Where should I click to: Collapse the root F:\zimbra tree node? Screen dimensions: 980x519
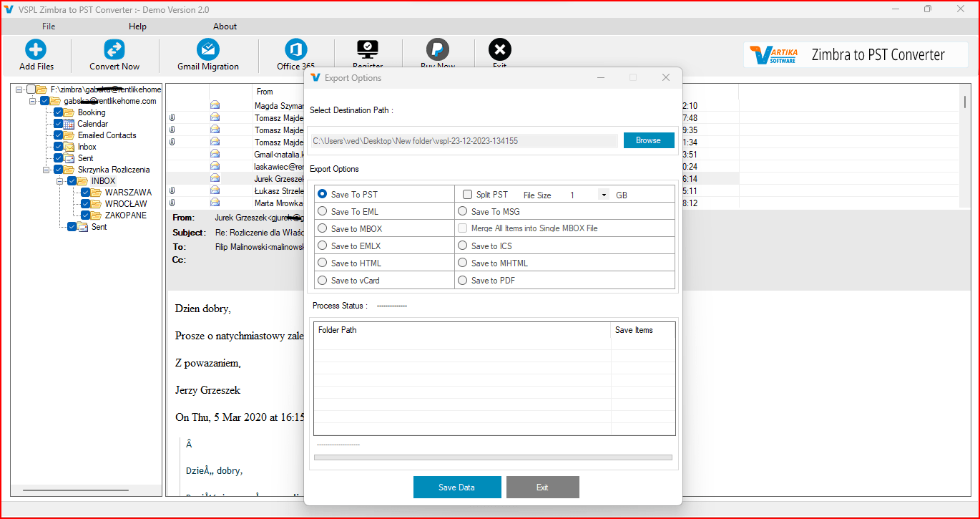click(19, 89)
